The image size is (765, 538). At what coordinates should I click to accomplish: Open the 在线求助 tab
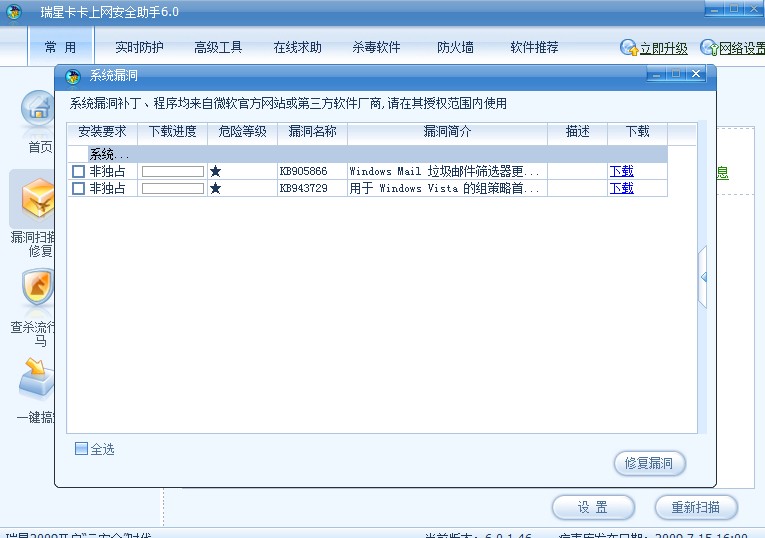pyautogui.click(x=297, y=47)
